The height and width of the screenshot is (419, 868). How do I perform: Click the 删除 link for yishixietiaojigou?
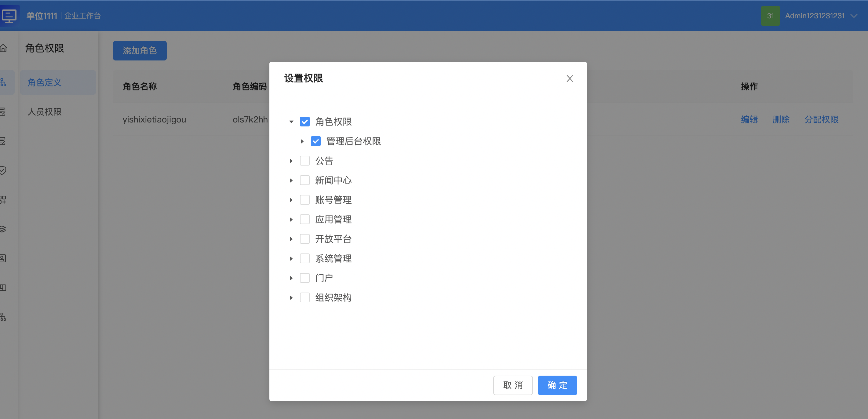pos(781,119)
